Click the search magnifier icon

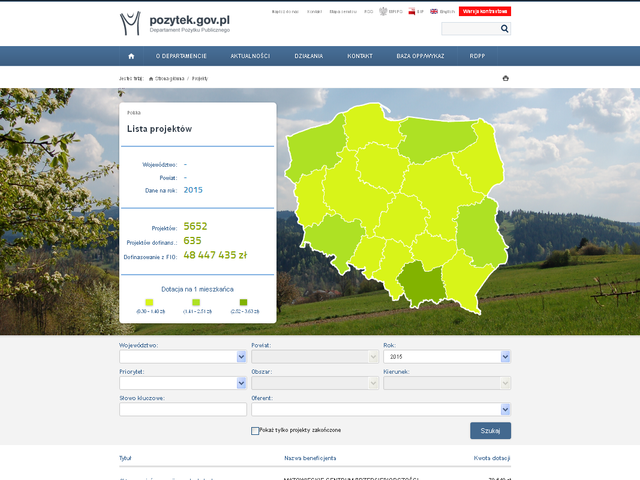point(504,29)
